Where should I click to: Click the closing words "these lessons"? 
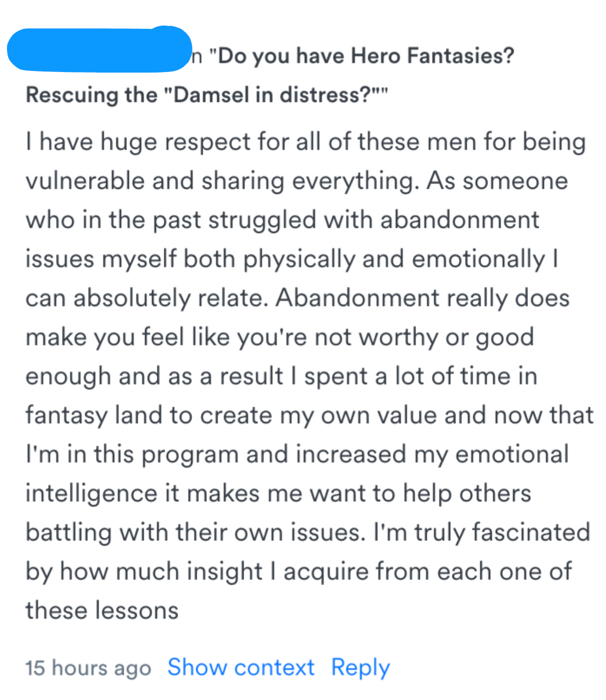click(x=102, y=610)
